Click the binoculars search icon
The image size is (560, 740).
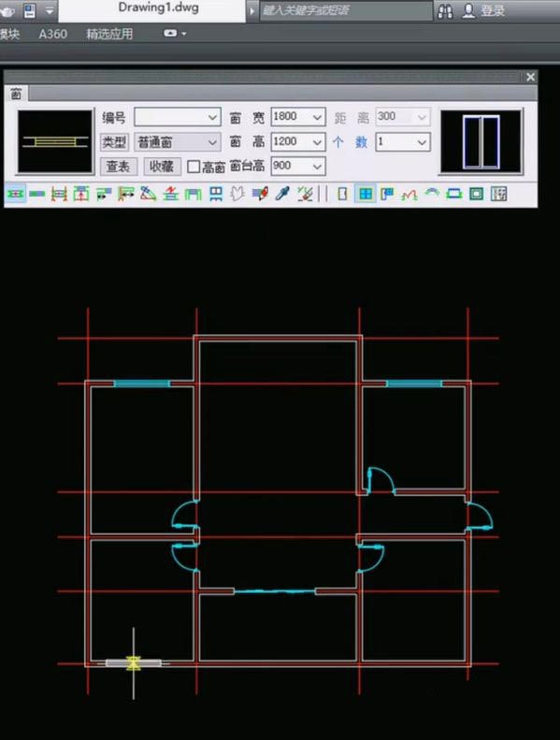tap(445, 11)
